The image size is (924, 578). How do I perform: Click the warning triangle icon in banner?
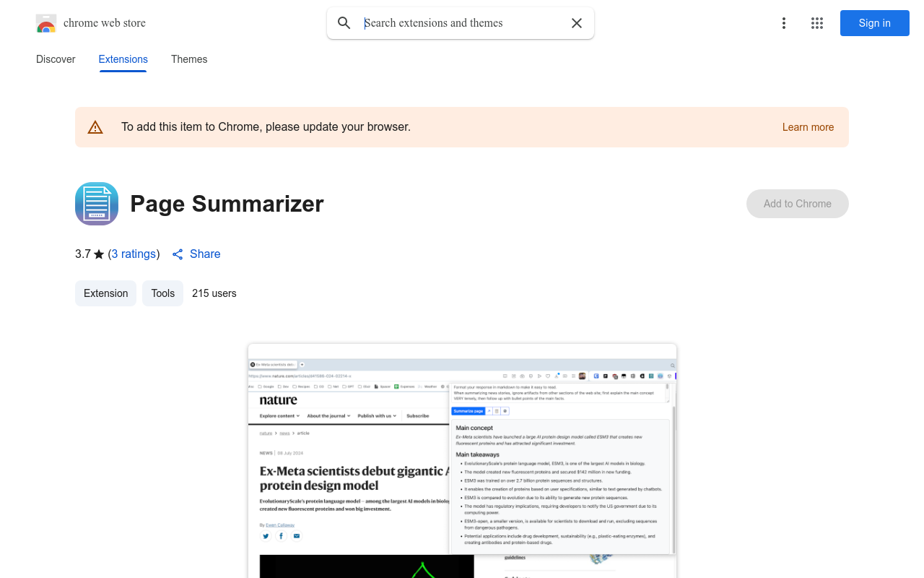pos(95,127)
